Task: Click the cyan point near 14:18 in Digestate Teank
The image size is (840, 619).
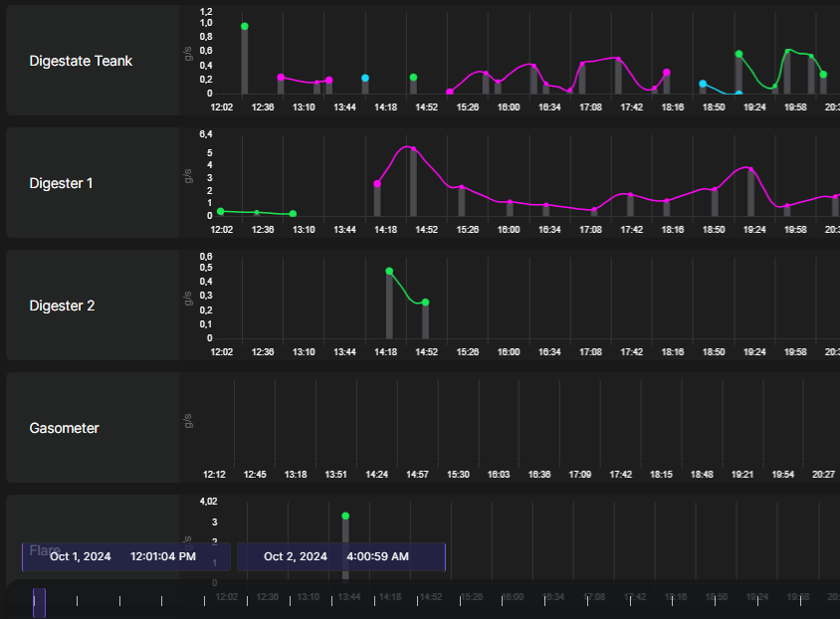Action: pos(365,78)
